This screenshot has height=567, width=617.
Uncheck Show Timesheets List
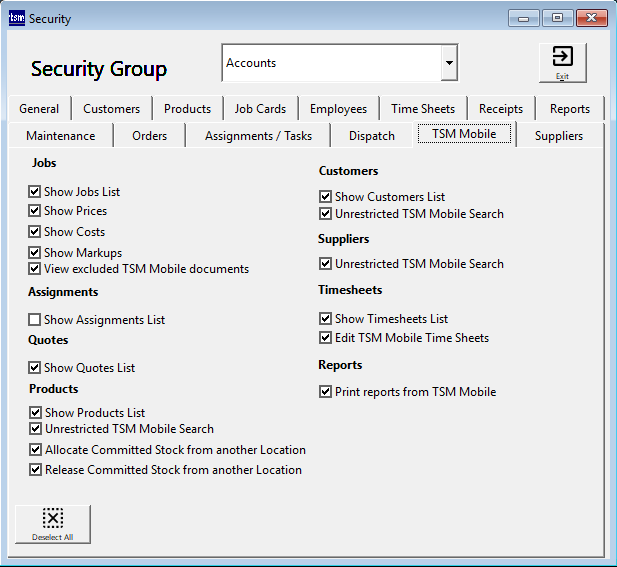tap(325, 318)
